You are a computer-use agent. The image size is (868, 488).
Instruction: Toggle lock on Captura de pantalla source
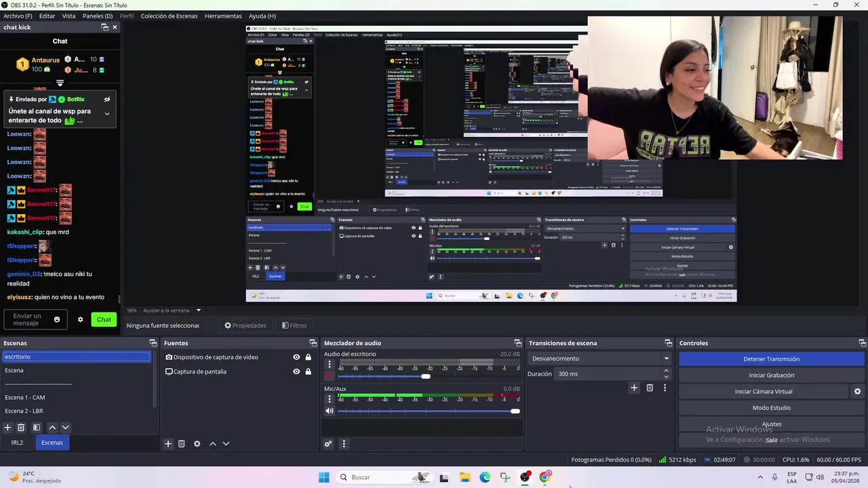(309, 371)
